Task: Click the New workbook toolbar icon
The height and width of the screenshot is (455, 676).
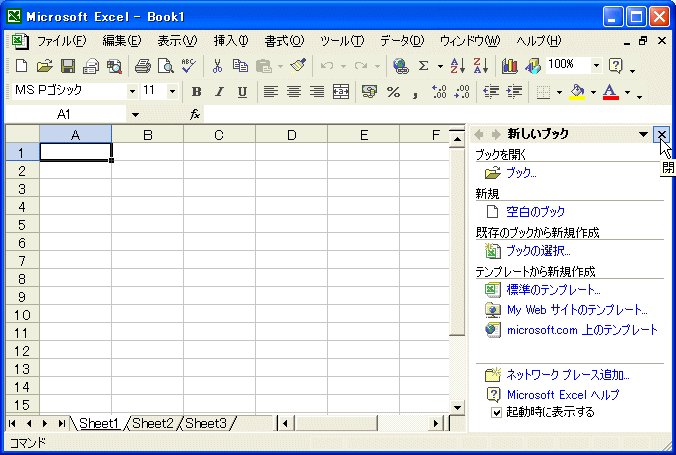Action: 21,66
